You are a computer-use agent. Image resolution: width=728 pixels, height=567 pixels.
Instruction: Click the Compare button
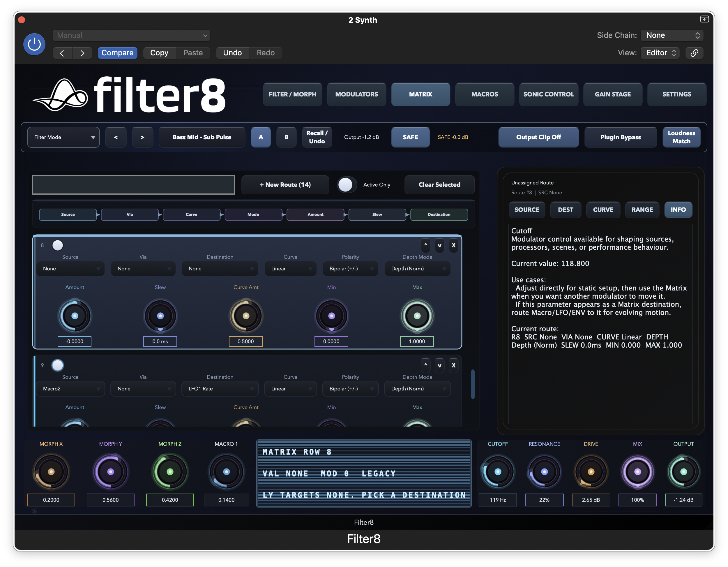(117, 53)
